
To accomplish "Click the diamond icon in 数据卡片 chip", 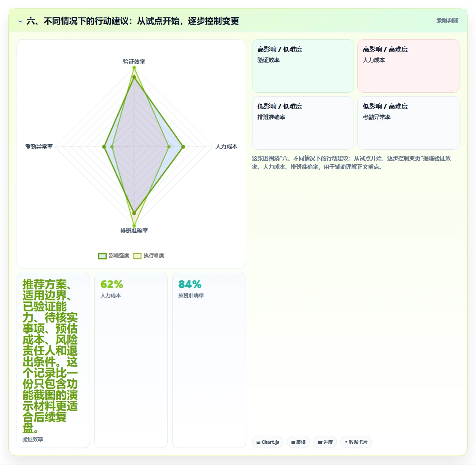I will [346, 442].
